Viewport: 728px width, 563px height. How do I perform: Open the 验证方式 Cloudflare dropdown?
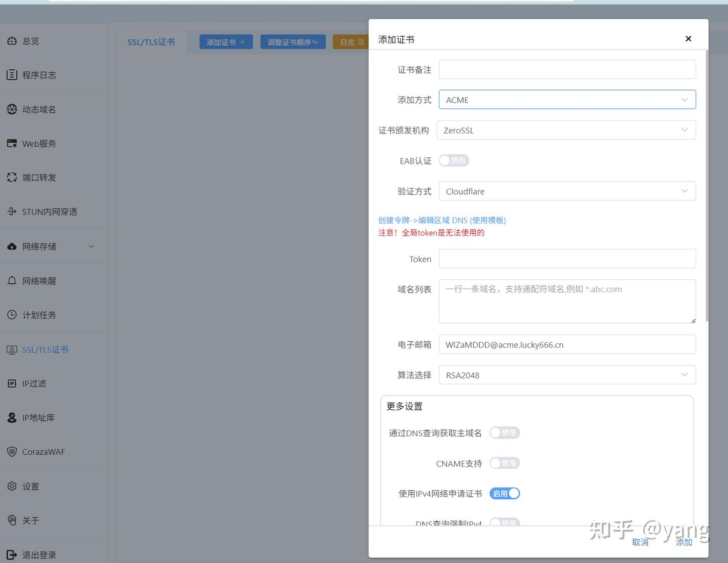click(x=567, y=191)
